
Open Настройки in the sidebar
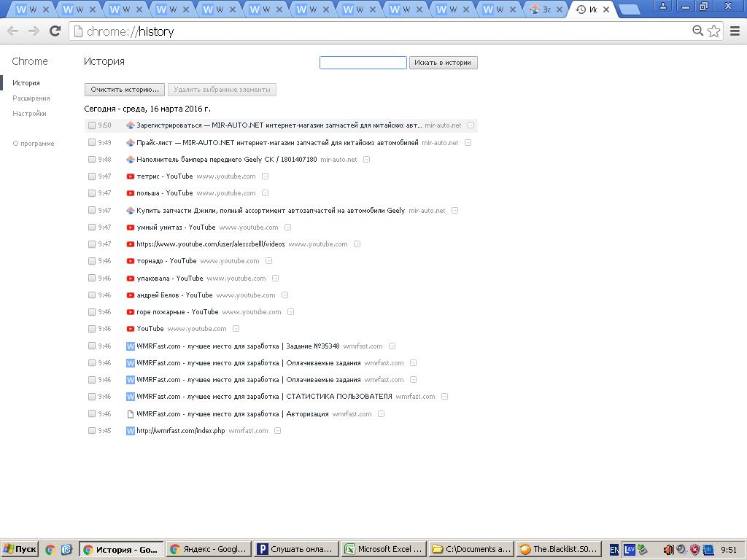point(29,113)
